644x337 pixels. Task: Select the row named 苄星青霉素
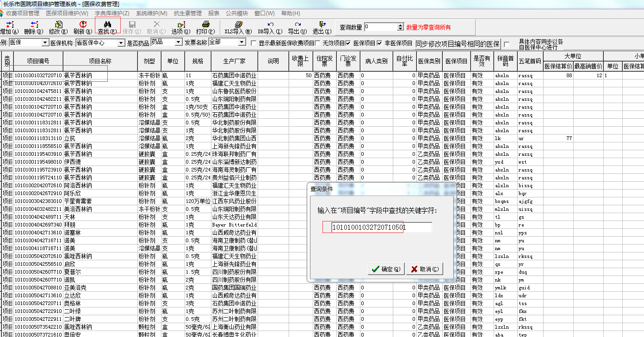point(78,201)
